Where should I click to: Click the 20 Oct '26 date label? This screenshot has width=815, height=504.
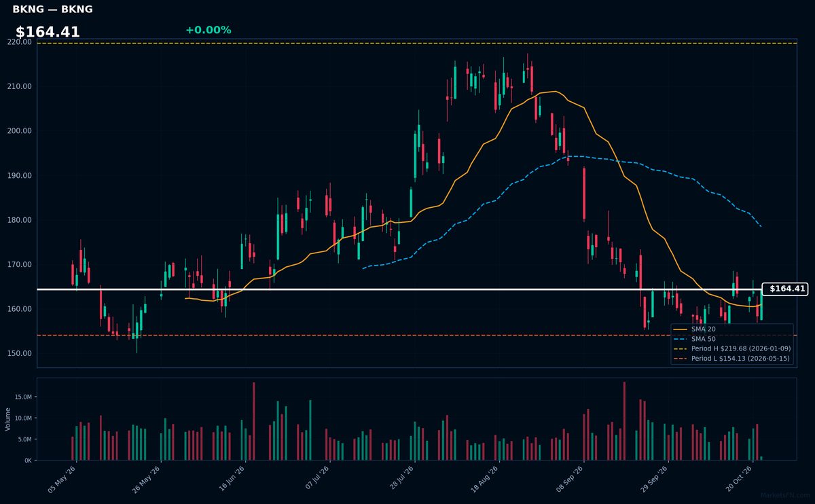tap(738, 479)
